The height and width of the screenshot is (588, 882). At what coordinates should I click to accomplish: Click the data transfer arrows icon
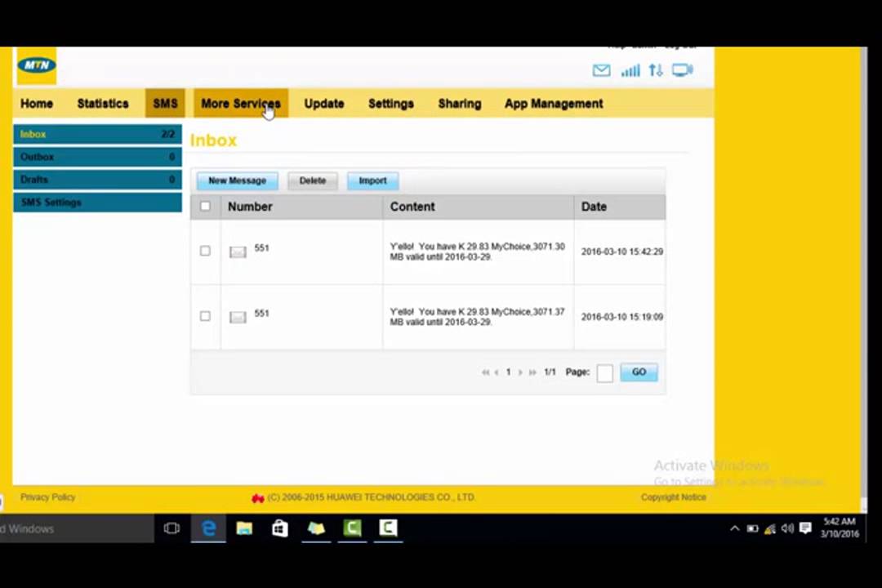pyautogui.click(x=655, y=70)
